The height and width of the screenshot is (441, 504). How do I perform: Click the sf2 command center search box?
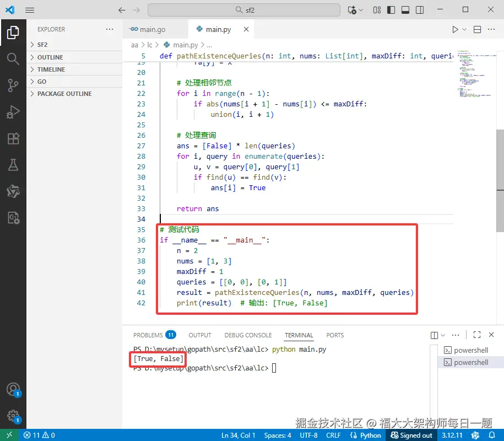point(243,10)
